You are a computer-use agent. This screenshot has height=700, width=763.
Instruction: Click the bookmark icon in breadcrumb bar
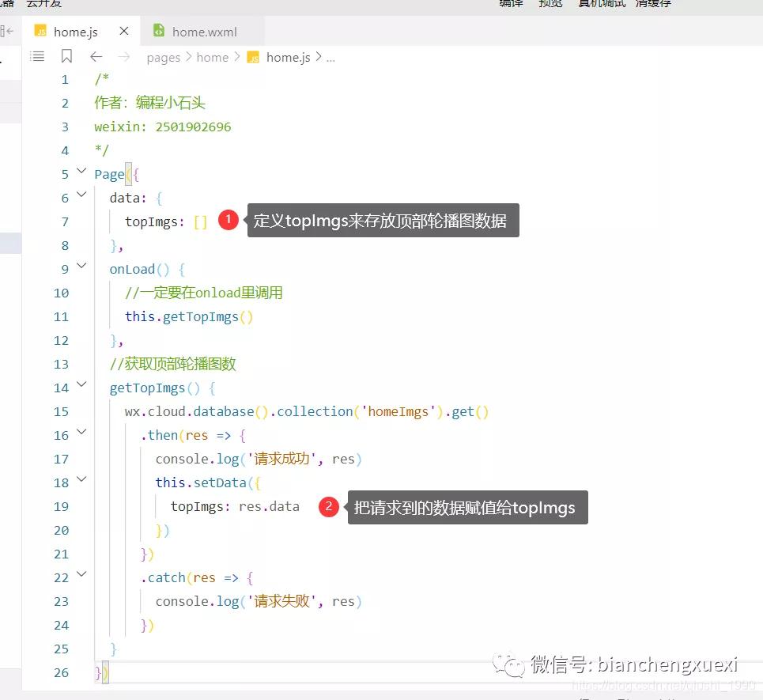click(66, 56)
